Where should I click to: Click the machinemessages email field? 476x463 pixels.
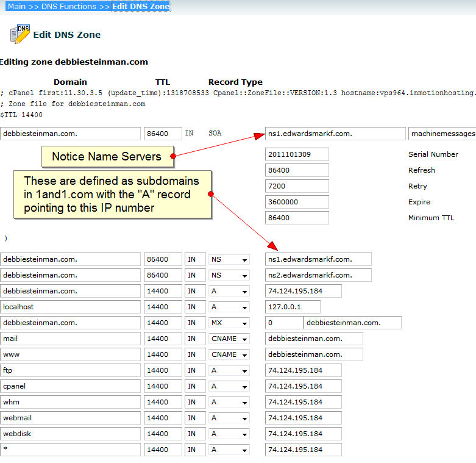(442, 134)
